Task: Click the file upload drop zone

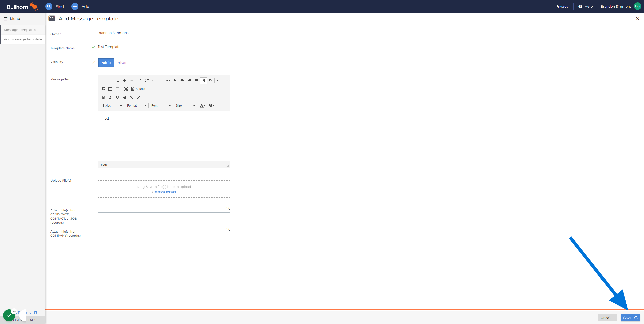Action: [x=164, y=189]
